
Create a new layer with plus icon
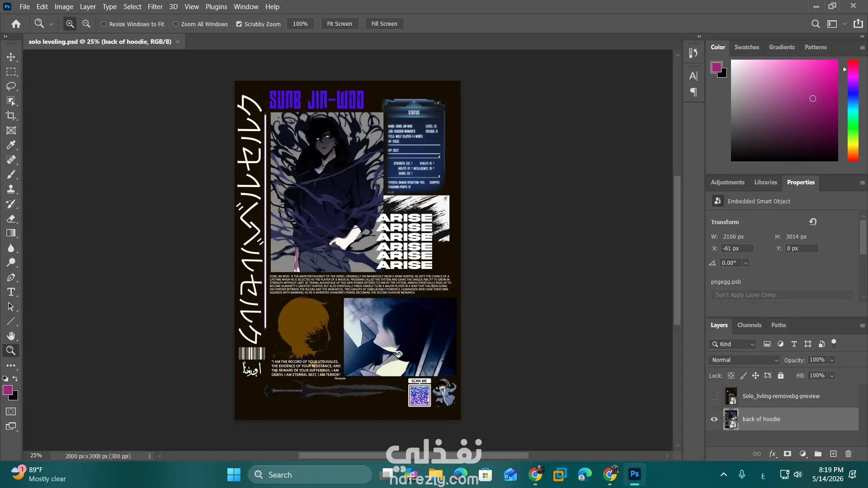(833, 454)
